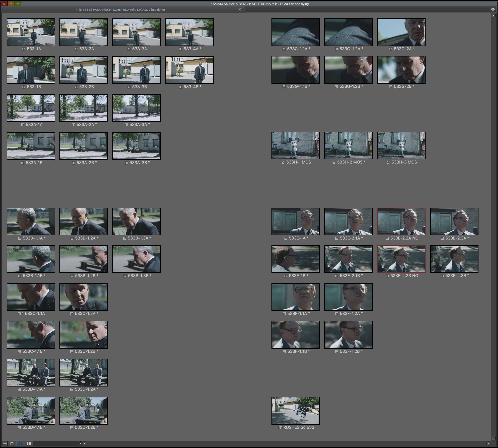
Task: Switch bin to Text view
Action: [x=12, y=443]
